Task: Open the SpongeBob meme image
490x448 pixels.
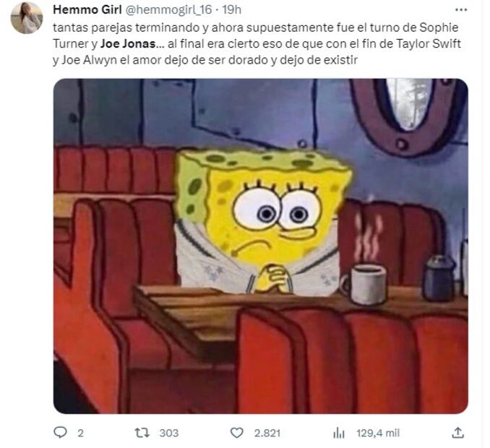Action: pyautogui.click(x=261, y=246)
